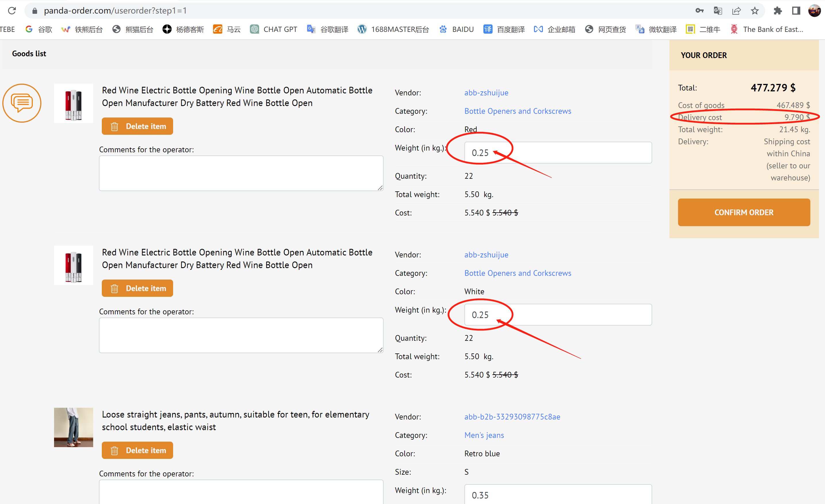Image resolution: width=825 pixels, height=504 pixels.
Task: Open the 杨德客斯 bookmark
Action: [x=183, y=29]
